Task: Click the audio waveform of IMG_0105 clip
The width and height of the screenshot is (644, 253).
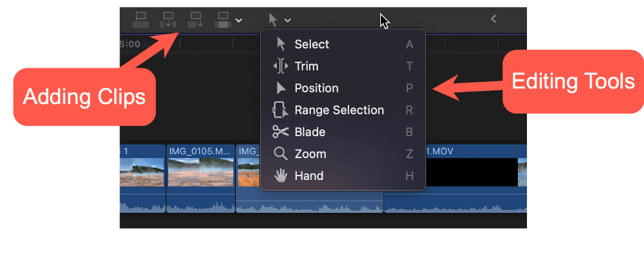Action: pyautogui.click(x=200, y=204)
